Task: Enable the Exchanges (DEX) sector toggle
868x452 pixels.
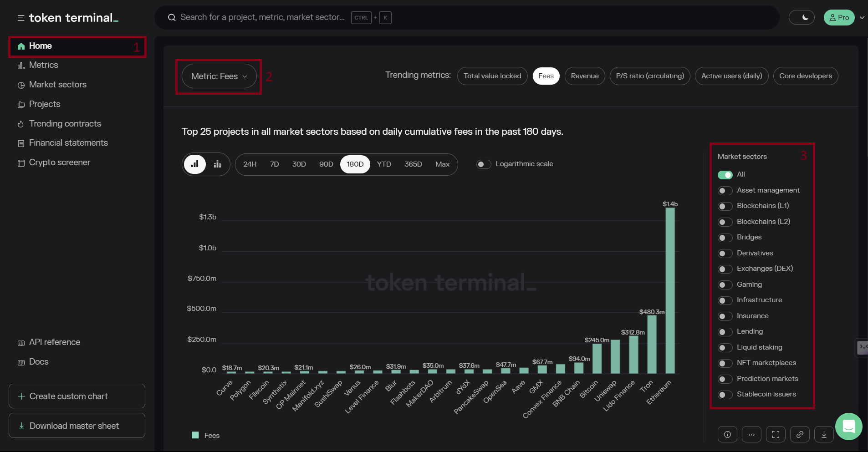Action: coord(725,269)
